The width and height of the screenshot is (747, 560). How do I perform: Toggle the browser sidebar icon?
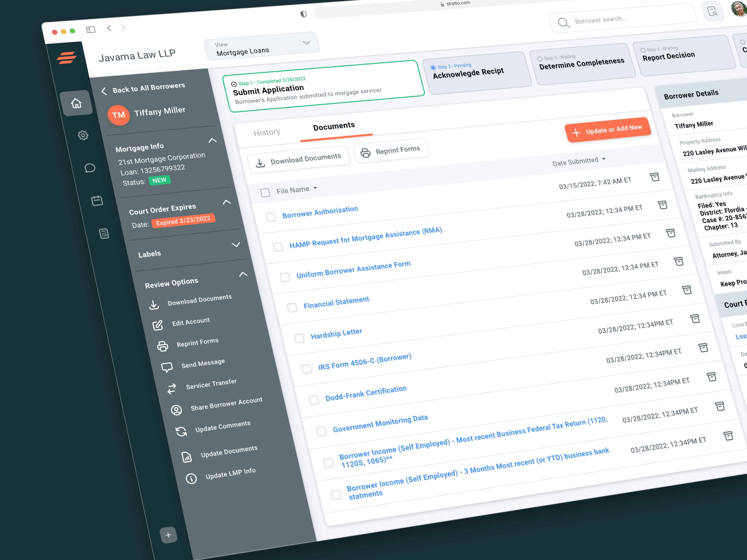coord(90,30)
